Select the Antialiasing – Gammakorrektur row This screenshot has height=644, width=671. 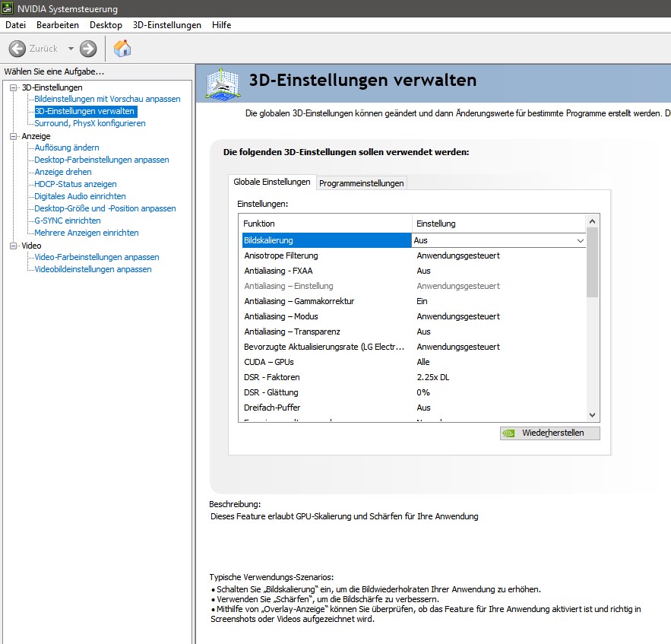click(414, 301)
